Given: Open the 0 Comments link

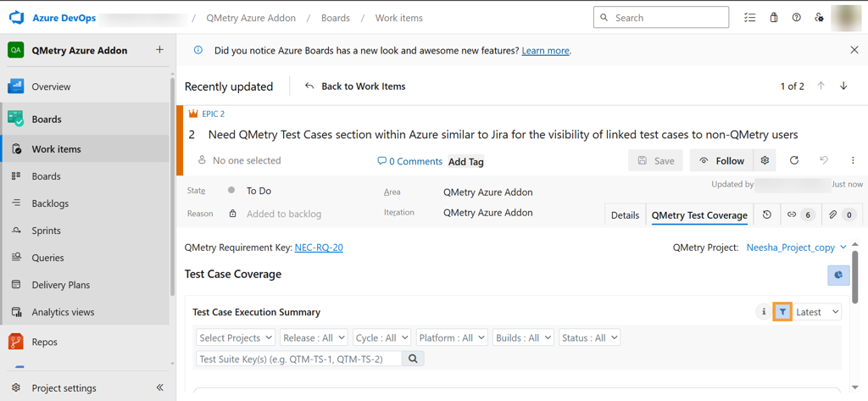Looking at the screenshot, I should click(409, 162).
